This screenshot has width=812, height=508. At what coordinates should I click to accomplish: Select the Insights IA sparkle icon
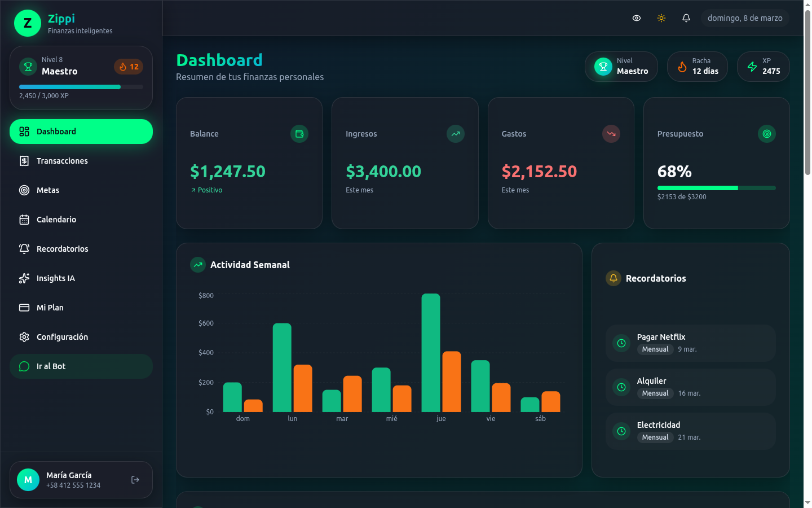tap(24, 278)
